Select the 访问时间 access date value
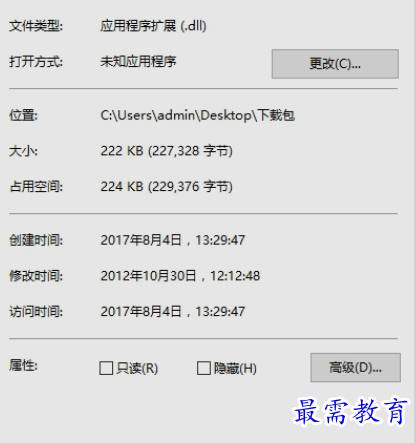The width and height of the screenshot is (416, 443). pos(173,311)
